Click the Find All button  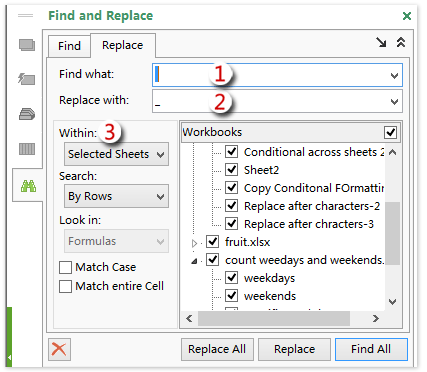[371, 349]
